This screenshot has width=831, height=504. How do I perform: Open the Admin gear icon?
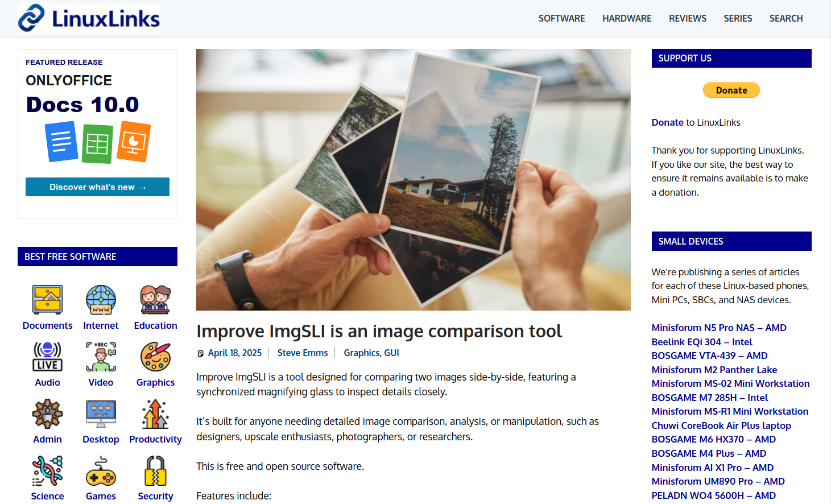(x=48, y=414)
